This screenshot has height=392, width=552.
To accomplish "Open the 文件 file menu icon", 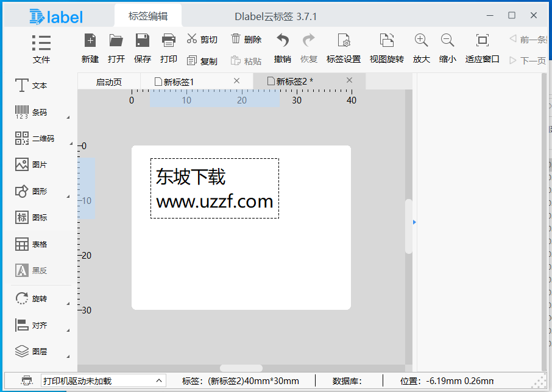I will [x=41, y=43].
